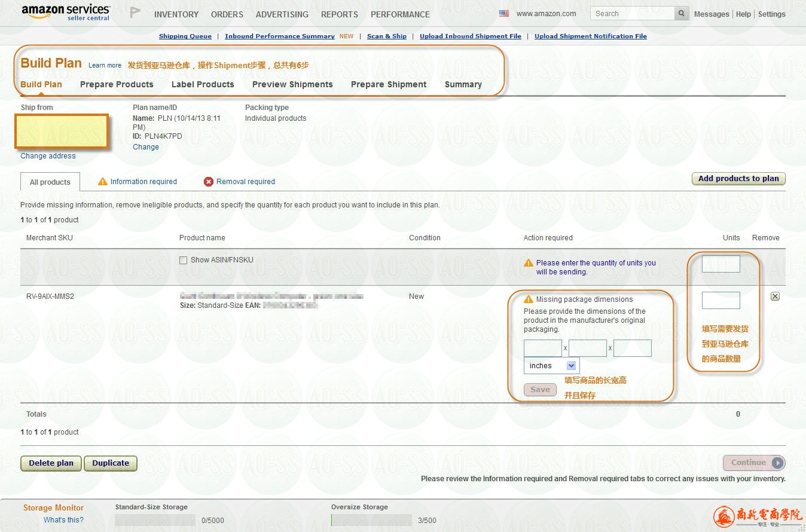The height and width of the screenshot is (532, 806).
Task: Open the REPORTS menu
Action: click(340, 14)
